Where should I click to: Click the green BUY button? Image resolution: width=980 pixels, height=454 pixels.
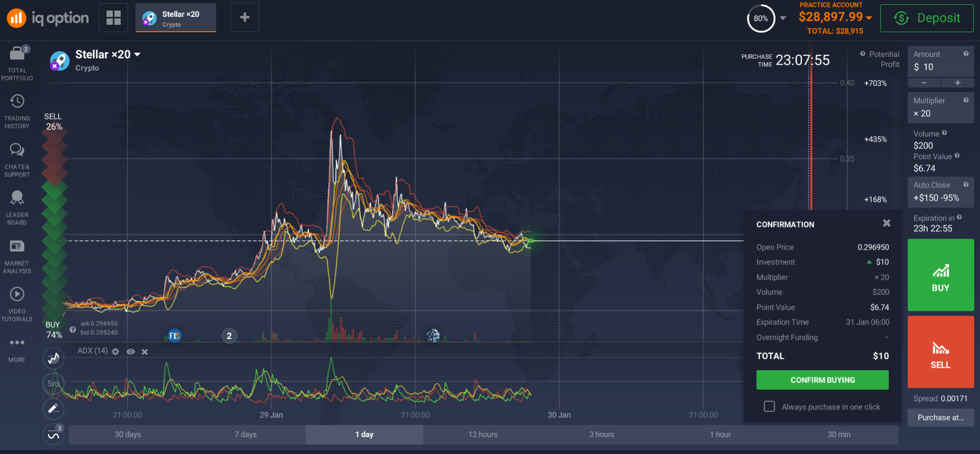(x=940, y=275)
